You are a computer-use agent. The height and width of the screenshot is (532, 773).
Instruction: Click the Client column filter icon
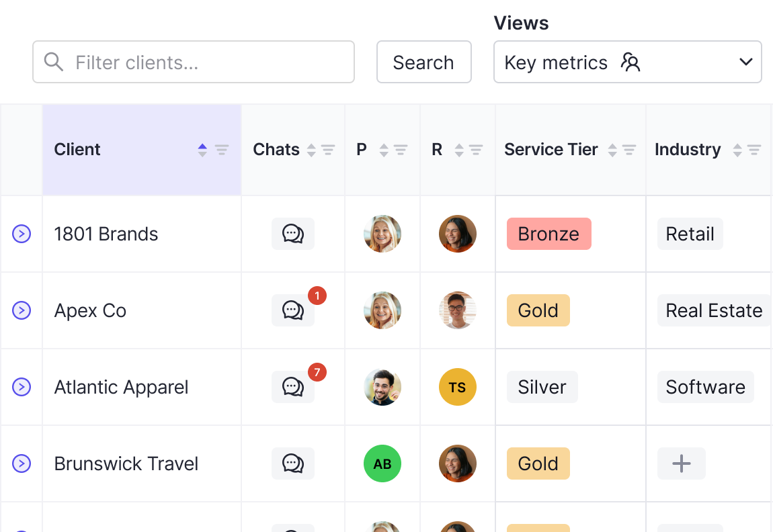(222, 150)
